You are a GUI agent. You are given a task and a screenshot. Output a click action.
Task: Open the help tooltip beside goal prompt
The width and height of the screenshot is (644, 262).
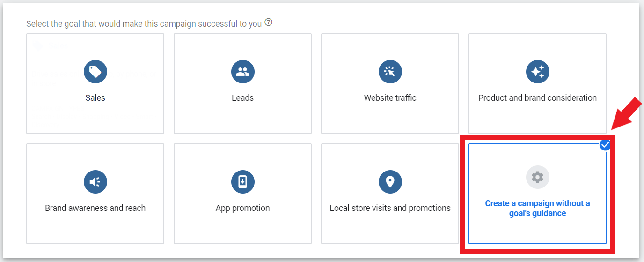(x=268, y=22)
